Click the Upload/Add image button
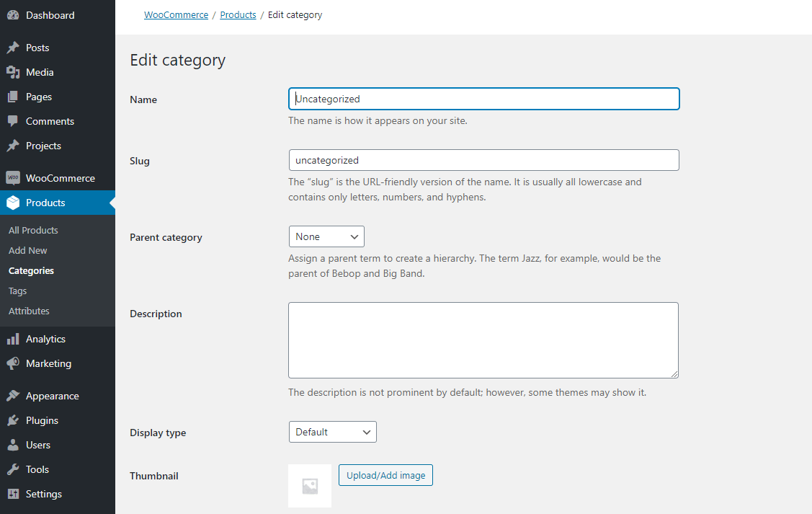 click(x=385, y=475)
